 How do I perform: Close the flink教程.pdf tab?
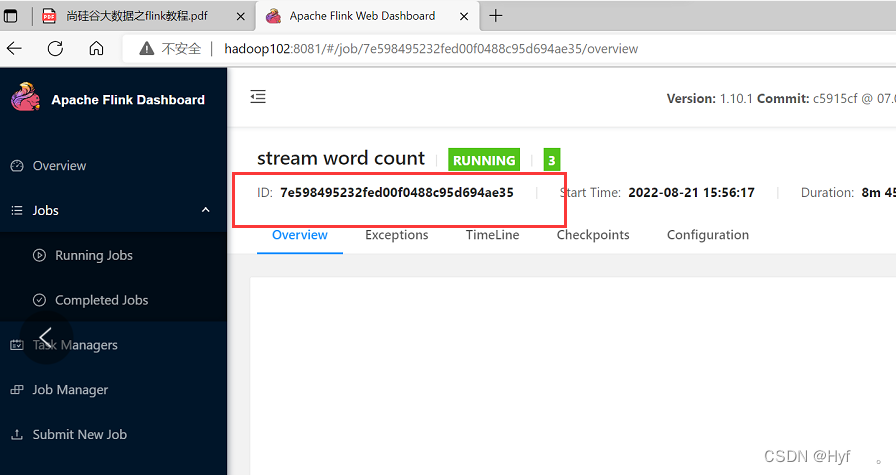241,17
